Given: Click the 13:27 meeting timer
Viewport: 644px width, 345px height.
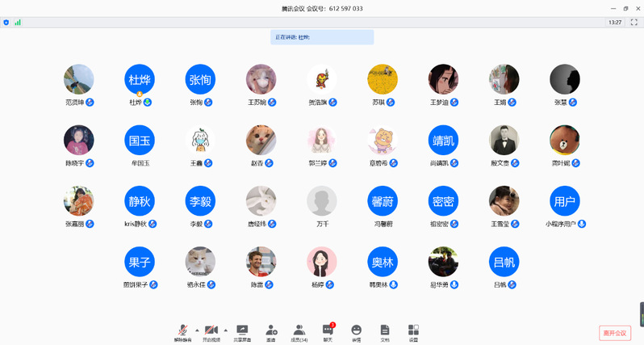Looking at the screenshot, I should coord(615,23).
